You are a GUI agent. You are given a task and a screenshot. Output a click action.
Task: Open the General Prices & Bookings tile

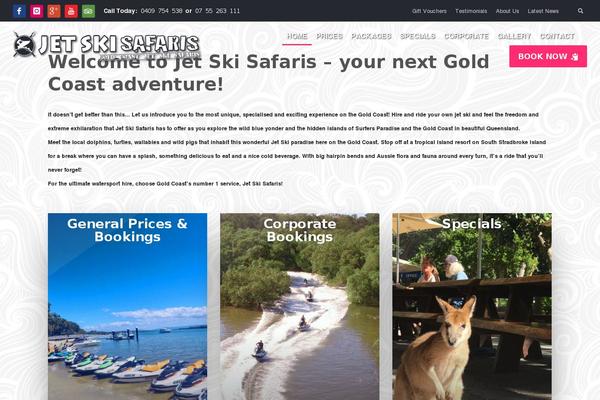pyautogui.click(x=127, y=307)
